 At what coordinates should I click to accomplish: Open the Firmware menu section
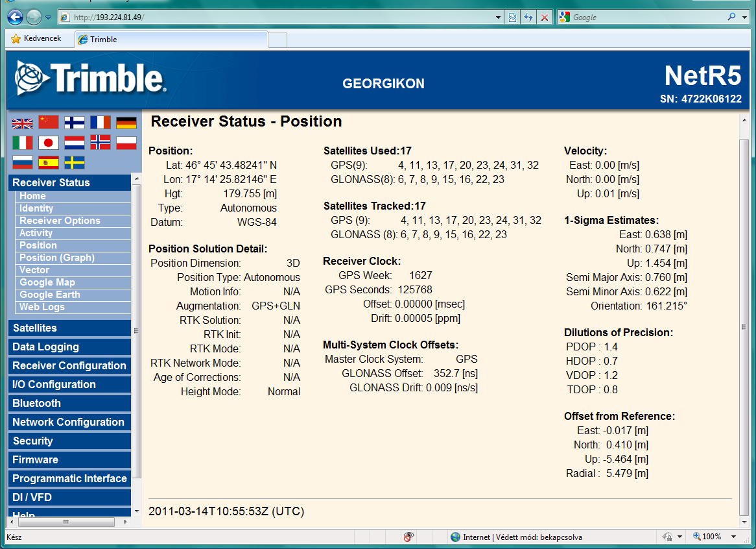69,459
